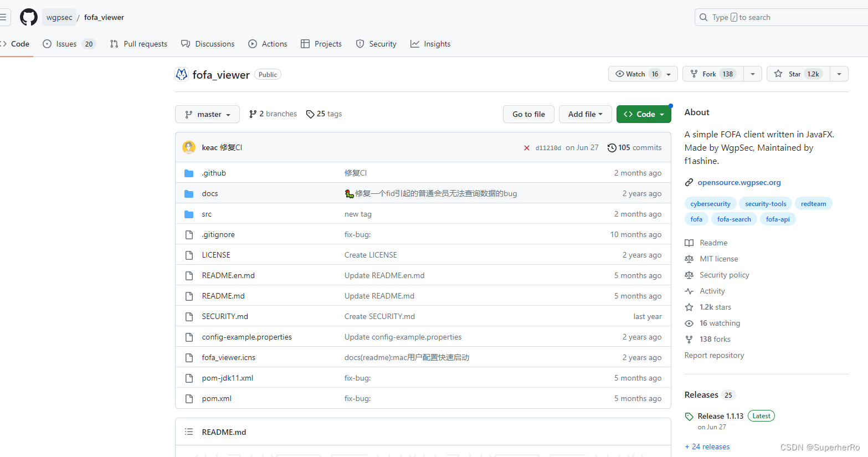Click the link chain icon beside opensource.wgpsec.org

click(x=689, y=182)
